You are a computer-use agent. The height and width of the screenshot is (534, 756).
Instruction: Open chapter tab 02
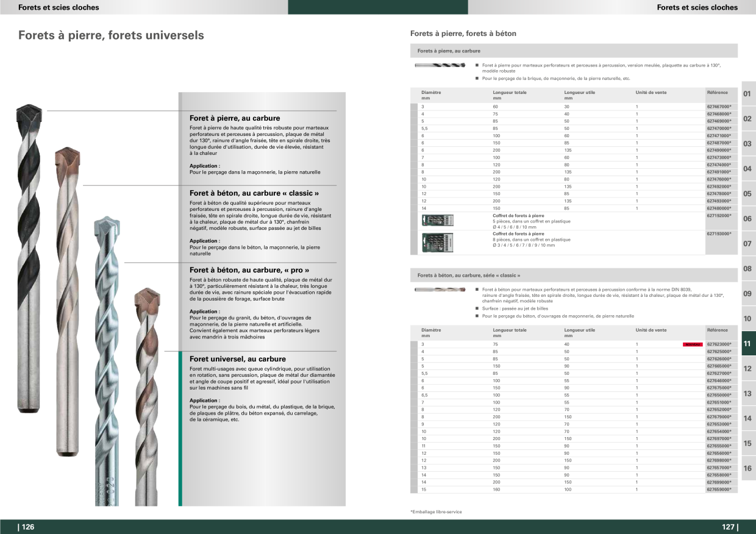pyautogui.click(x=748, y=119)
